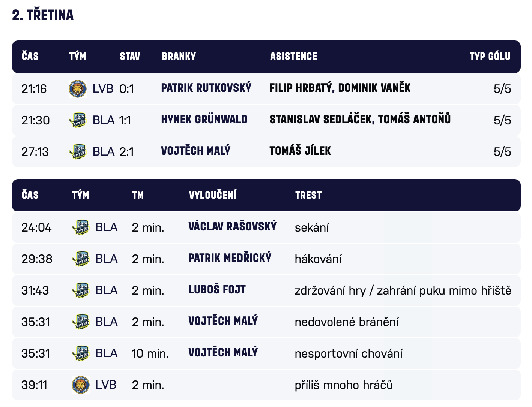Image resolution: width=532 pixels, height=407 pixels.
Task: Open Hynek Grünwald player link
Action: pos(204,120)
